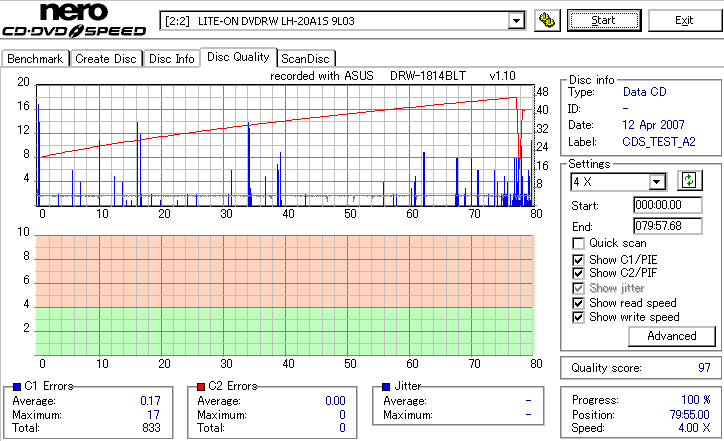Image resolution: width=724 pixels, height=441 pixels.
Task: Click C1 Errors maximum value 17
Action: click(x=154, y=415)
